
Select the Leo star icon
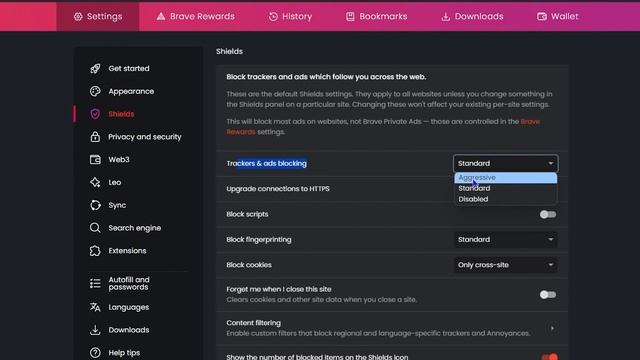point(95,182)
